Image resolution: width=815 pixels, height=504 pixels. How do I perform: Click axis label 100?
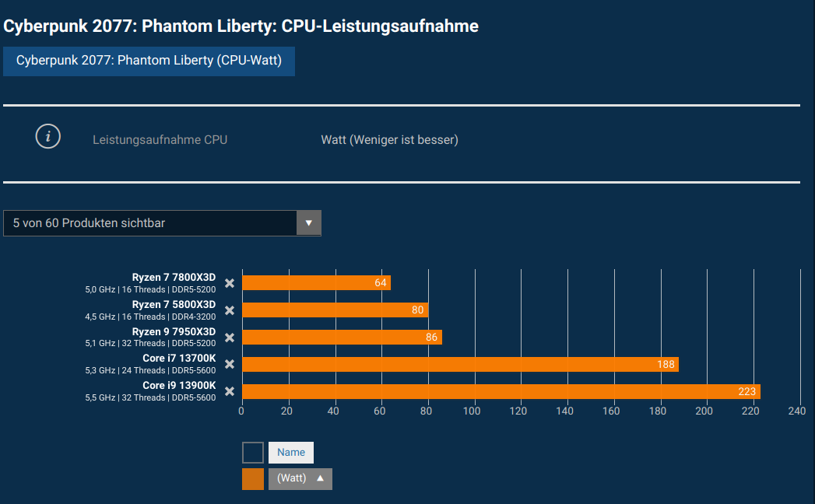472,411
